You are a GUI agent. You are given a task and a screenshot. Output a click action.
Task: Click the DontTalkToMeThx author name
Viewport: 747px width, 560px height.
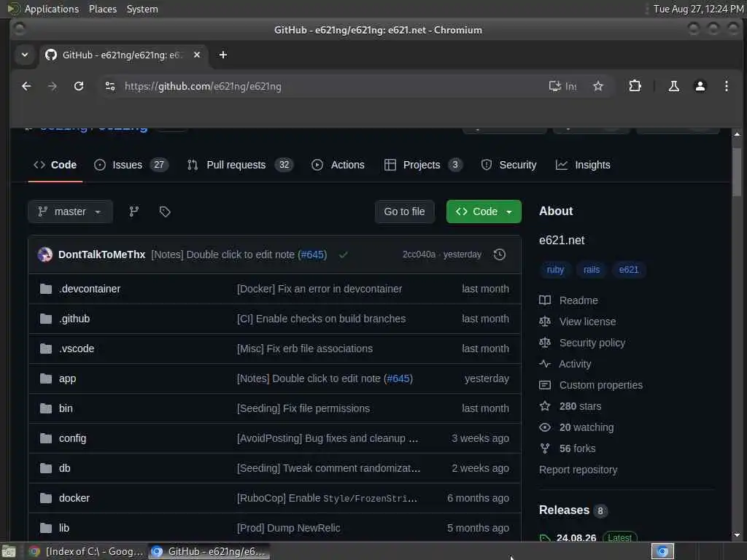(101, 254)
